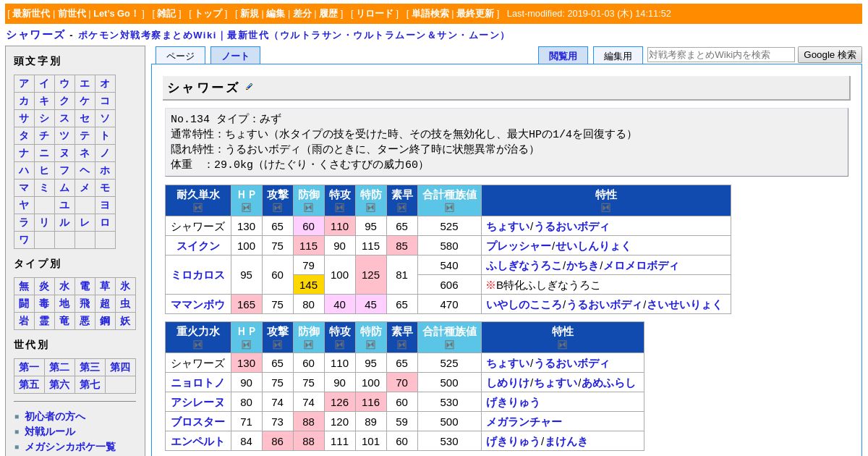
Task: Sort second table by 重火力水 column icon
Action: pyautogui.click(x=198, y=345)
